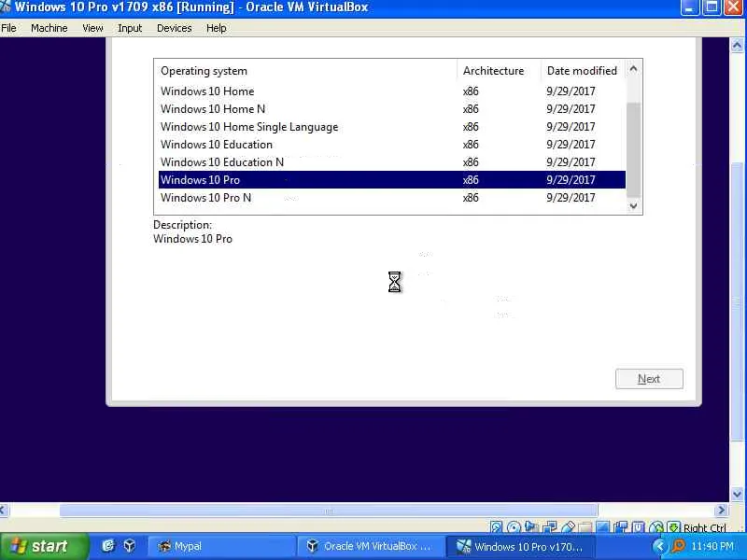Click VM window vertical scroll up arrow
The height and width of the screenshot is (560, 747).
pyautogui.click(x=737, y=45)
